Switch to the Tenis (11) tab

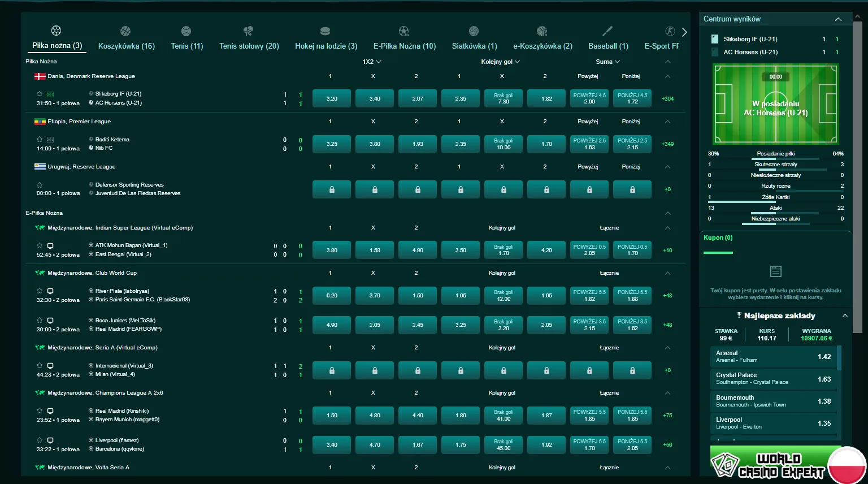tap(187, 46)
